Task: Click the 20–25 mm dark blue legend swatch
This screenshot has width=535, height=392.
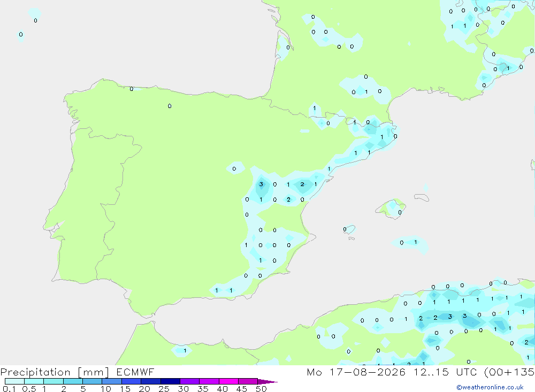Action: coord(151,381)
